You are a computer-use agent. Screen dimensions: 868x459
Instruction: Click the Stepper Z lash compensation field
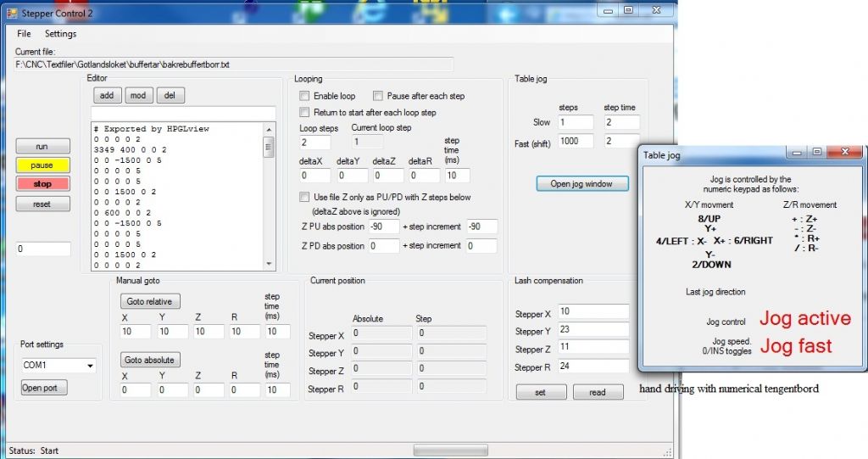(593, 347)
